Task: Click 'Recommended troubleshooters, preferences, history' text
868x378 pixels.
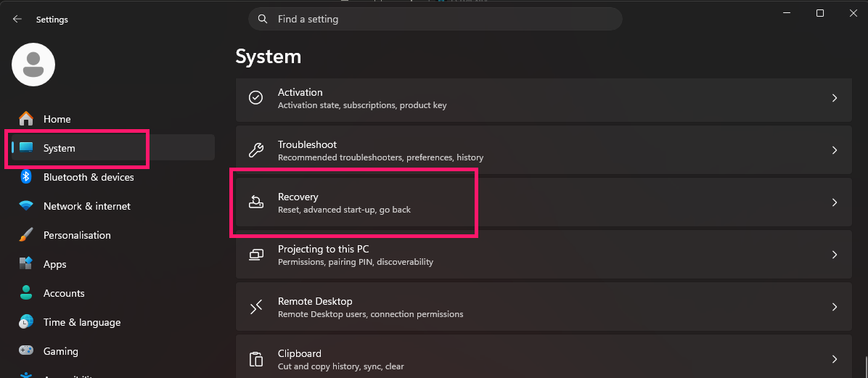Action: pos(381,157)
